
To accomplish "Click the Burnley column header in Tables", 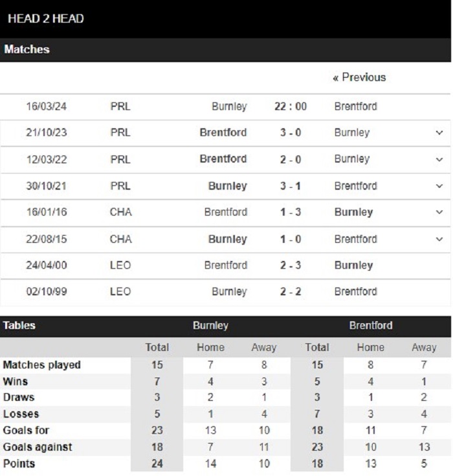I will [x=210, y=325].
